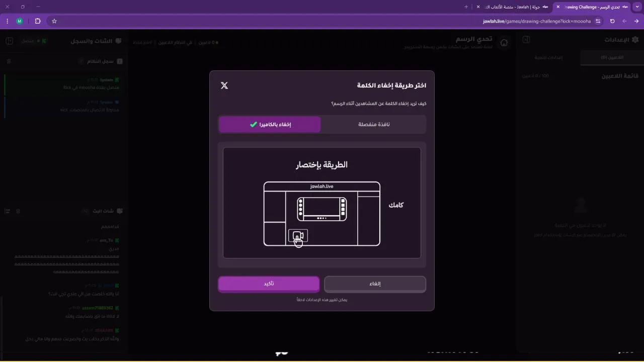
Task: Click the شات البث section icon
Action: pos(120,211)
